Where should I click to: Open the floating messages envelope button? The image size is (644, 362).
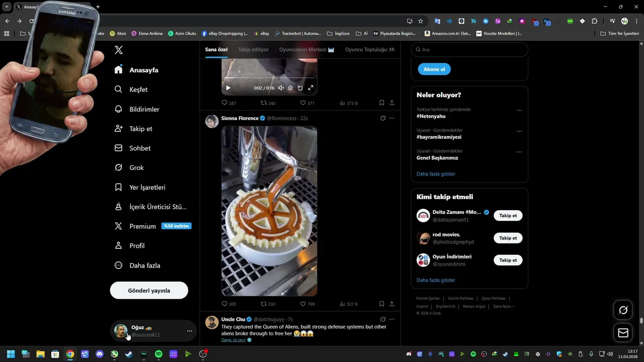point(623,333)
